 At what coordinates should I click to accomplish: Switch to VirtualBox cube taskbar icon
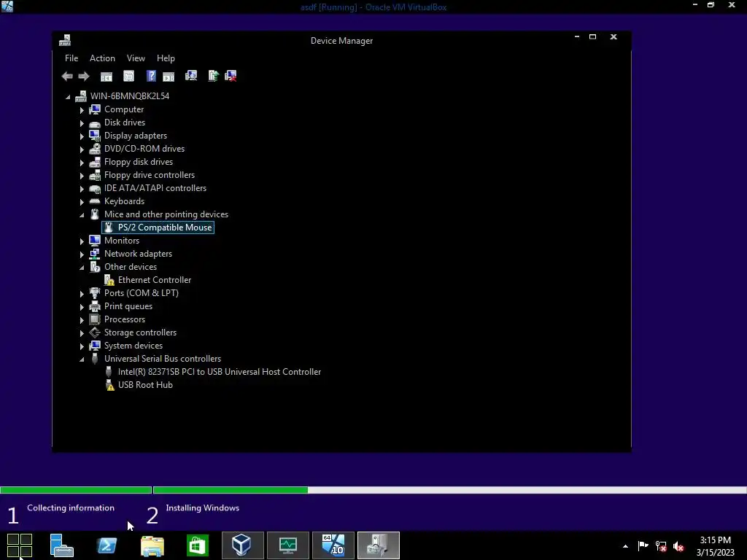[242, 545]
